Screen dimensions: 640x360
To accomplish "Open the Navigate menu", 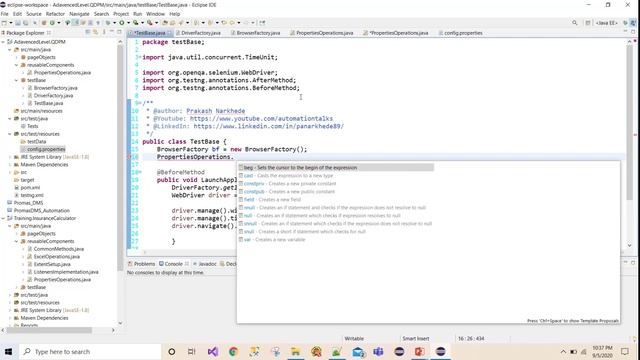I will [x=79, y=14].
